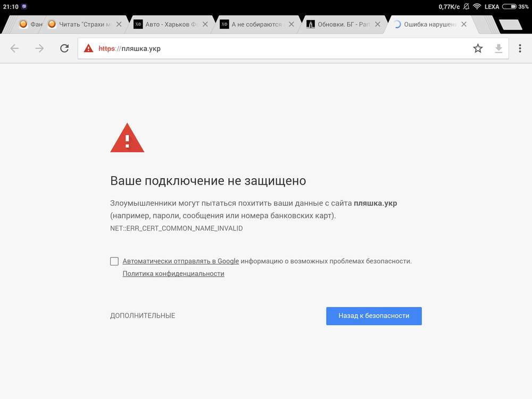The image size is (532, 399).
Task: Enable automatic sending of reports to Google
Action: pyautogui.click(x=114, y=261)
